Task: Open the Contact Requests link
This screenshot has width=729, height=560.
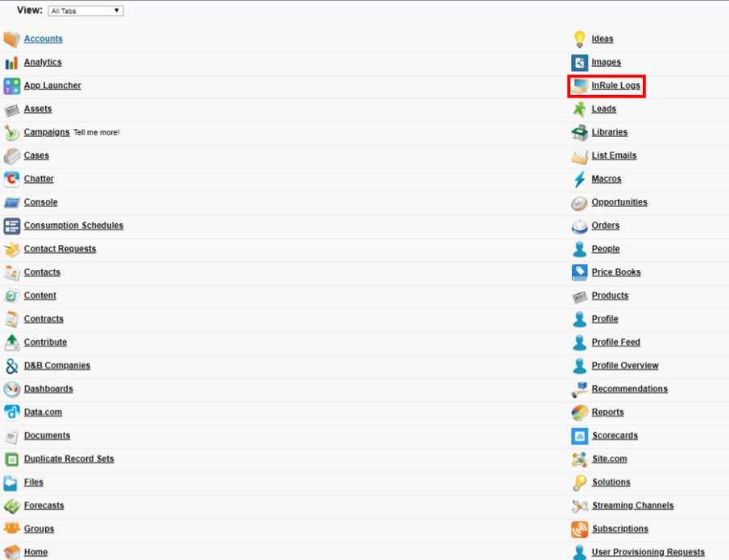Action: tap(60, 249)
